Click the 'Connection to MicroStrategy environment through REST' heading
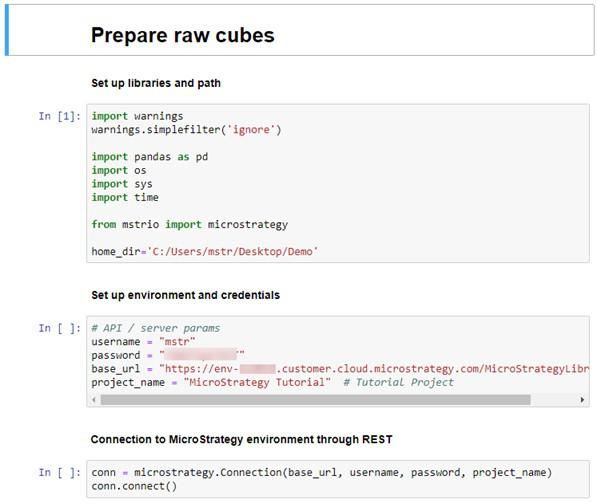597x504 pixels. coord(241,439)
